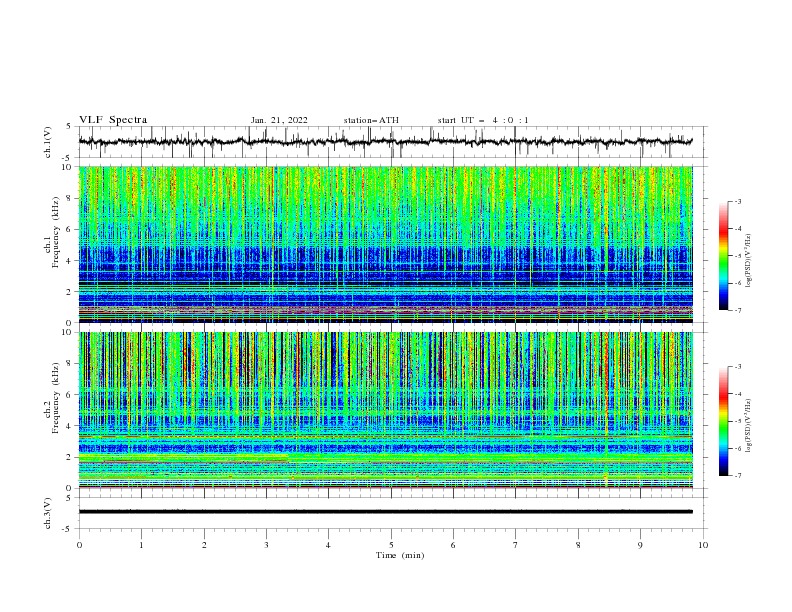
Task: Click the ch.2 spectrogram color bar
Action: coord(724,421)
